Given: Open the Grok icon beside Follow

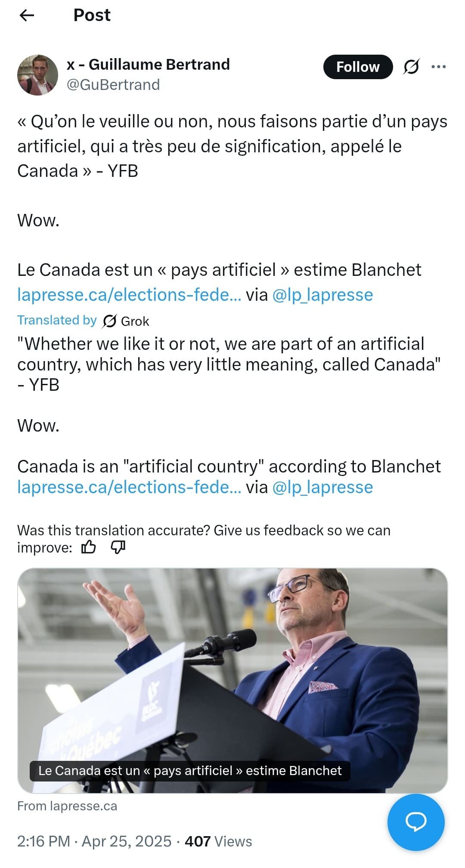Looking at the screenshot, I should click(411, 67).
